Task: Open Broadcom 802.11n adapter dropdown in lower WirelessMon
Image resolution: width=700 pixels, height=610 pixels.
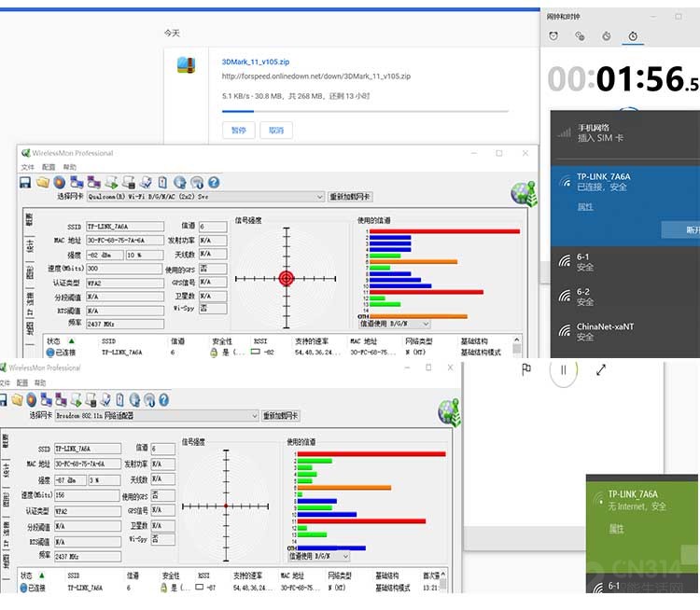Action: (157, 415)
